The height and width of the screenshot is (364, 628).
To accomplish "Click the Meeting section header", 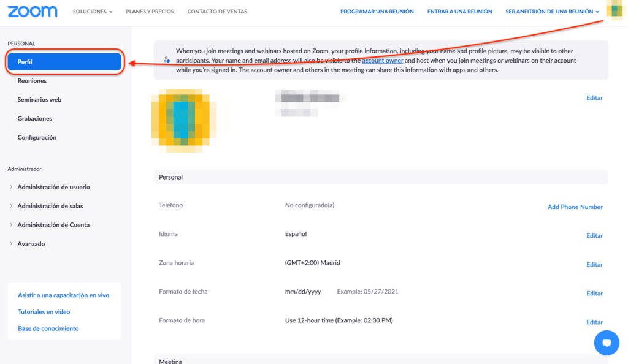I will 381,359.
